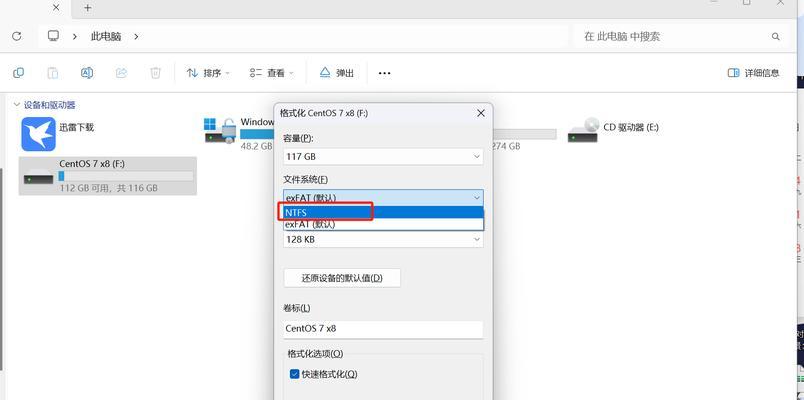Click the 弹出 eject button
The width and height of the screenshot is (804, 400).
click(337, 73)
